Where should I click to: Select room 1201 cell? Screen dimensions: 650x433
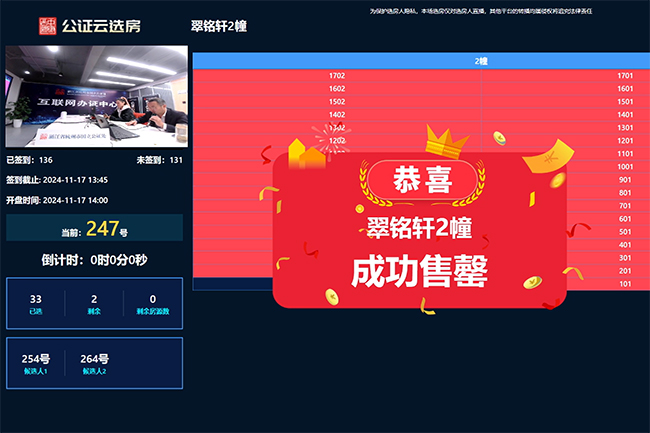point(566,140)
